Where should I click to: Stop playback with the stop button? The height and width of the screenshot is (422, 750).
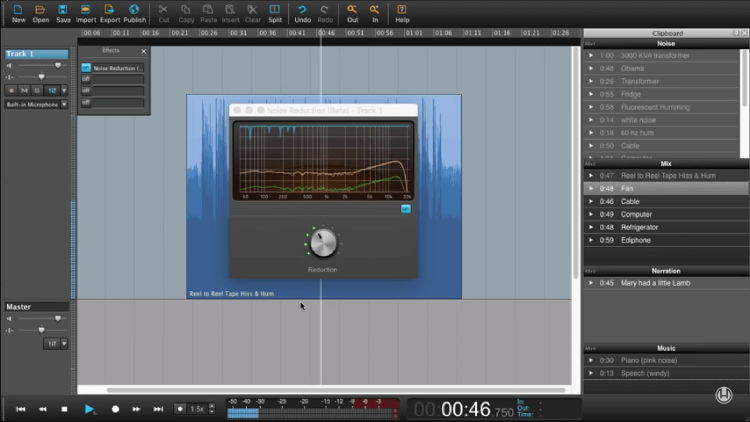click(64, 409)
